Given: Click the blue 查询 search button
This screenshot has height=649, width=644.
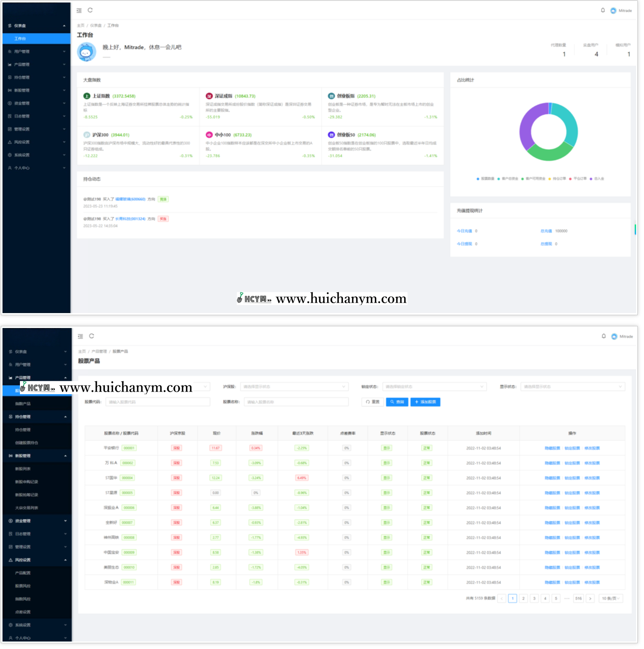Looking at the screenshot, I should point(397,402).
